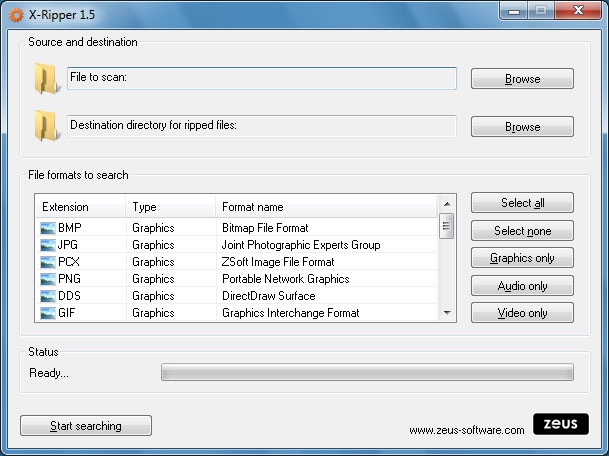Select the JPG extension entry
The width and height of the screenshot is (609, 456).
pyautogui.click(x=68, y=245)
